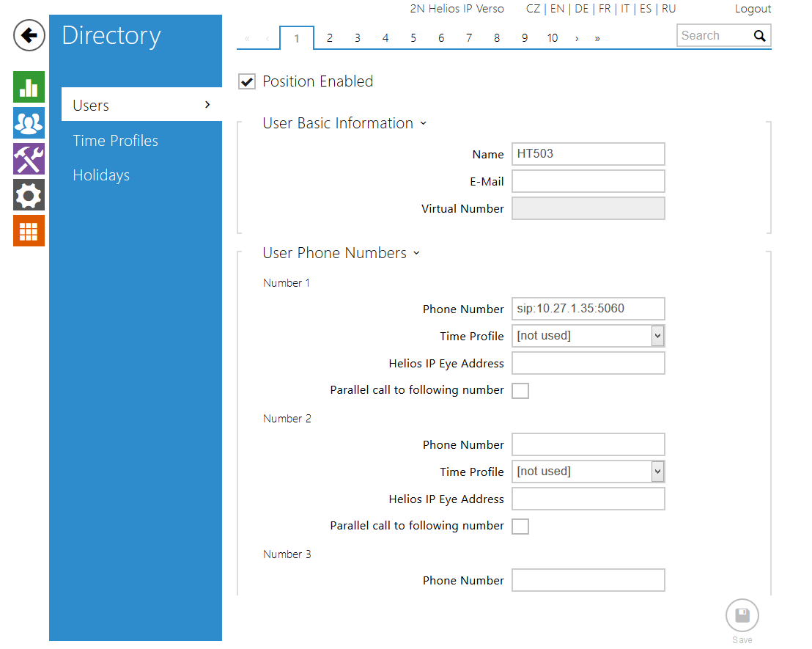Screen dimensions: 812x649
Task: Enable parallel call for Number 1
Action: pos(520,391)
